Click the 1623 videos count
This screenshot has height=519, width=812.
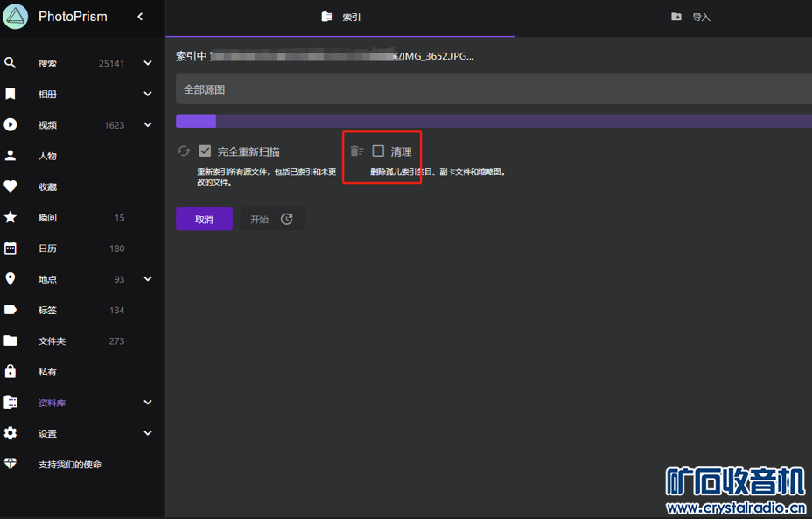coord(115,125)
